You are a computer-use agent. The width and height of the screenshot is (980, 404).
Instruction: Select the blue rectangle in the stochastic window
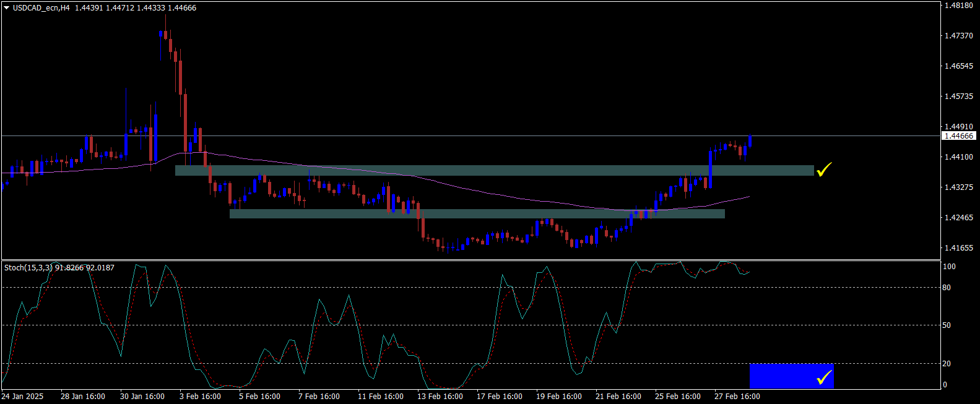click(792, 376)
